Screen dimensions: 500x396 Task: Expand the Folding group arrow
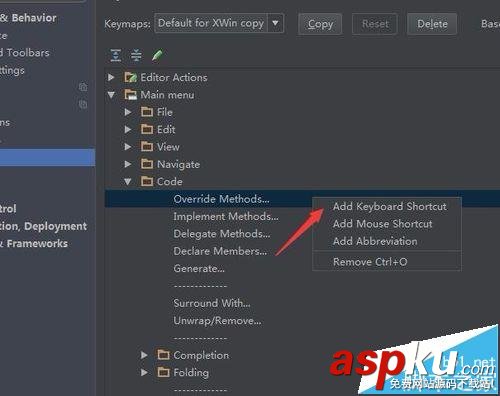pos(144,372)
